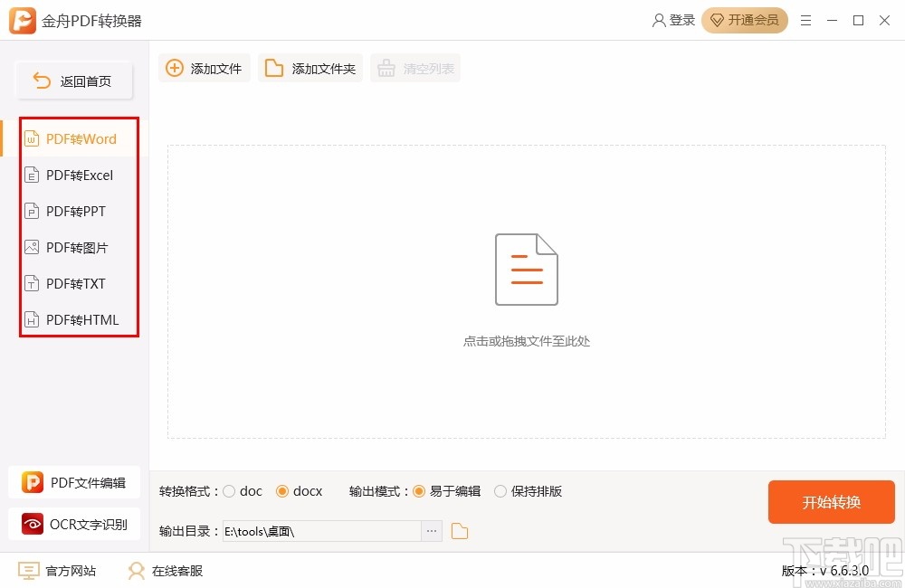Viewport: 905px width, 588px height.
Task: Open the PDF文件编辑 tool
Action: [74, 482]
